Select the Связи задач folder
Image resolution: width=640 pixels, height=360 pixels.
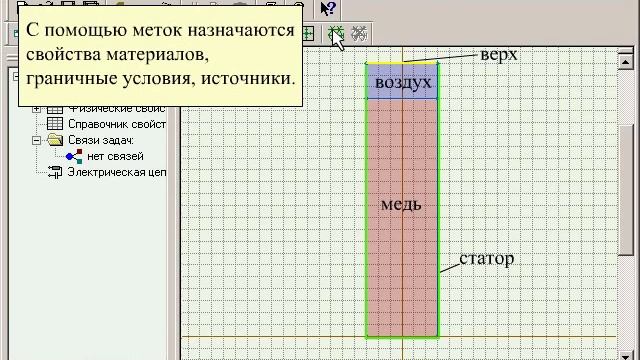[90, 140]
